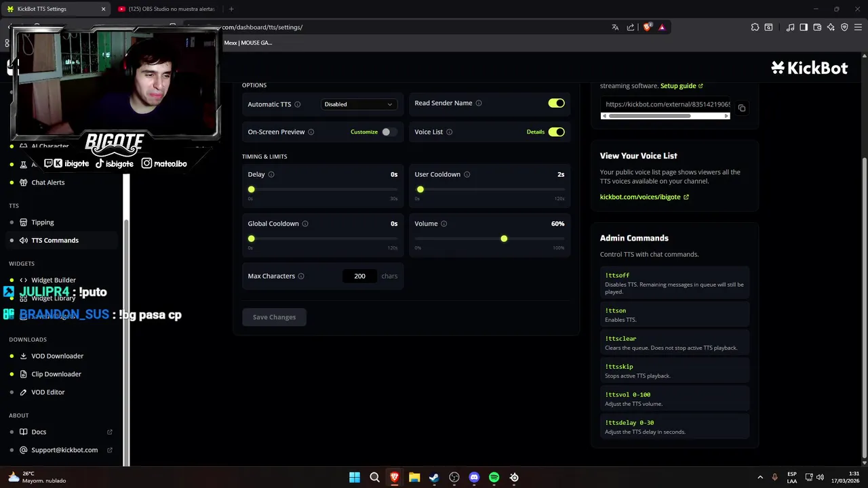Open File Explorer from the taskbar
The width and height of the screenshot is (868, 488).
coord(414,477)
